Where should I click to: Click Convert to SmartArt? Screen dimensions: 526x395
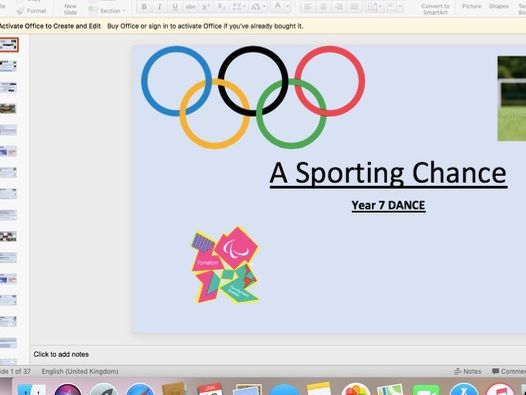pyautogui.click(x=435, y=9)
